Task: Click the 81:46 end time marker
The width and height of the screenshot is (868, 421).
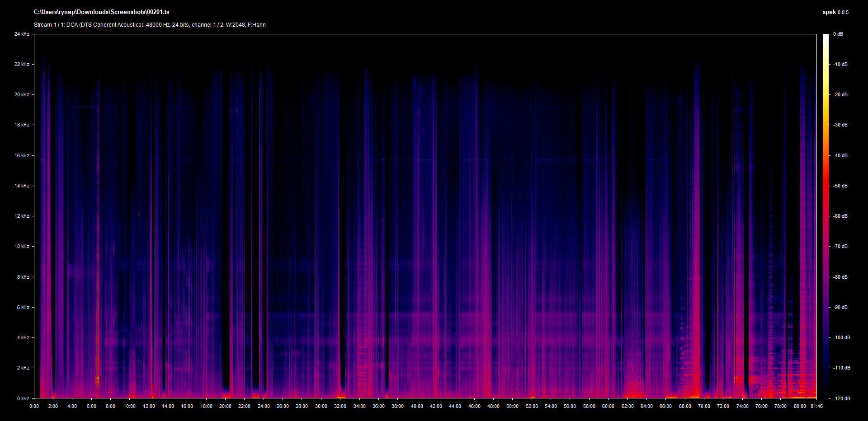Action: point(816,406)
